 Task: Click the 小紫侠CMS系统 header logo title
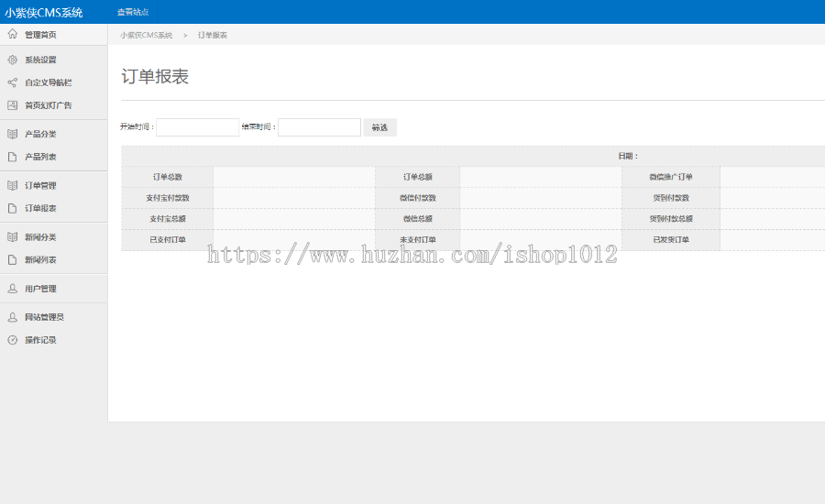tap(43, 12)
